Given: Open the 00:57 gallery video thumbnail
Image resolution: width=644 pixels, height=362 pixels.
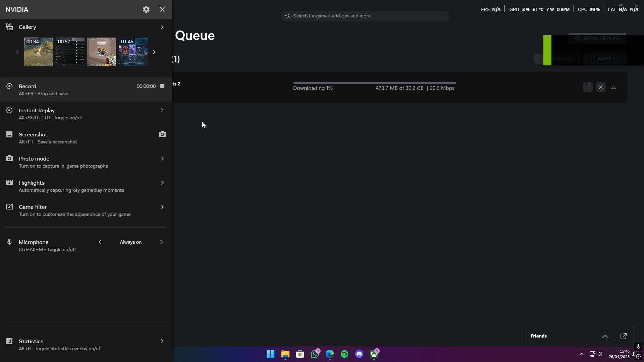Looking at the screenshot, I should [70, 52].
